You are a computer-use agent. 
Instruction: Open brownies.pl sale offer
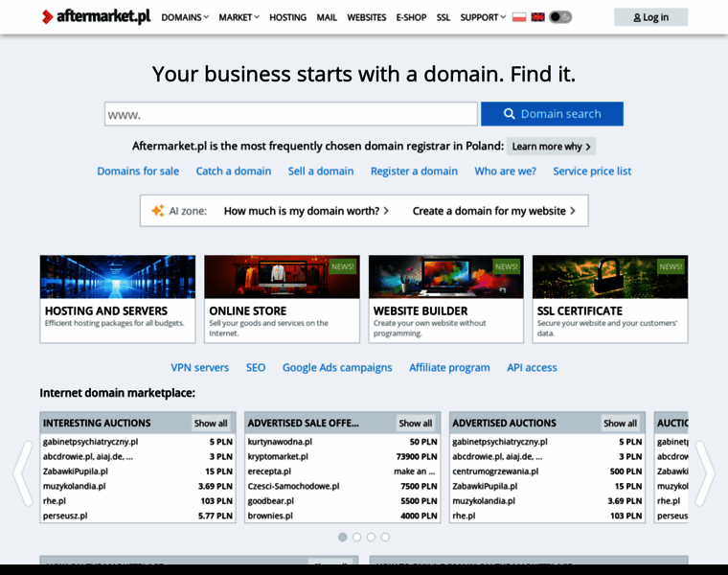(x=270, y=516)
